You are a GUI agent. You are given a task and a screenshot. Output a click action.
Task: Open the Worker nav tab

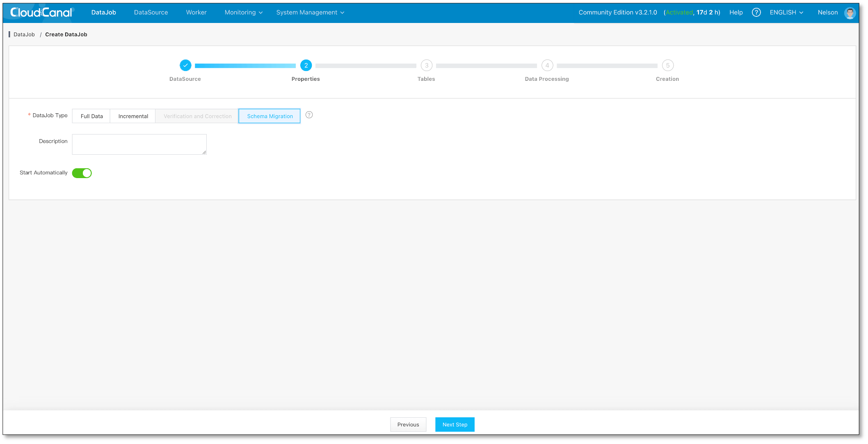pyautogui.click(x=196, y=12)
